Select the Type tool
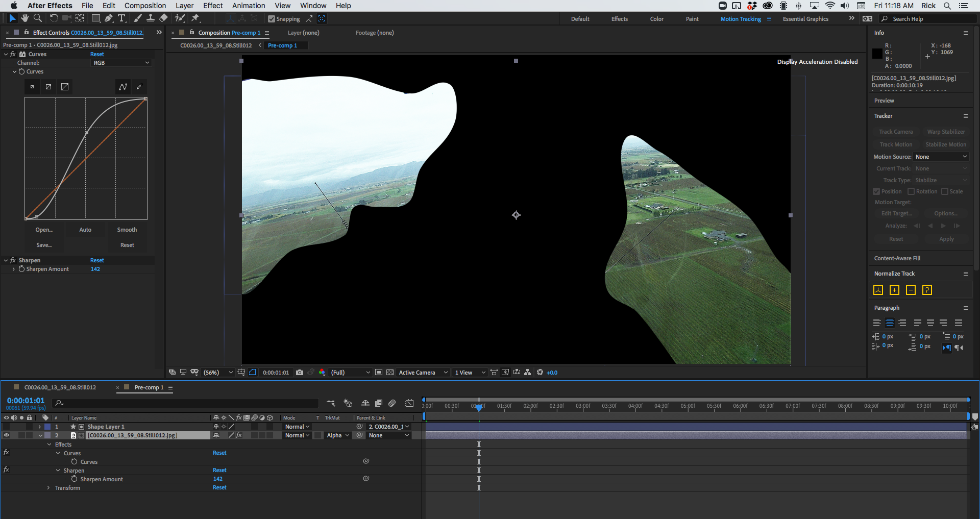This screenshot has height=519, width=980. (121, 18)
